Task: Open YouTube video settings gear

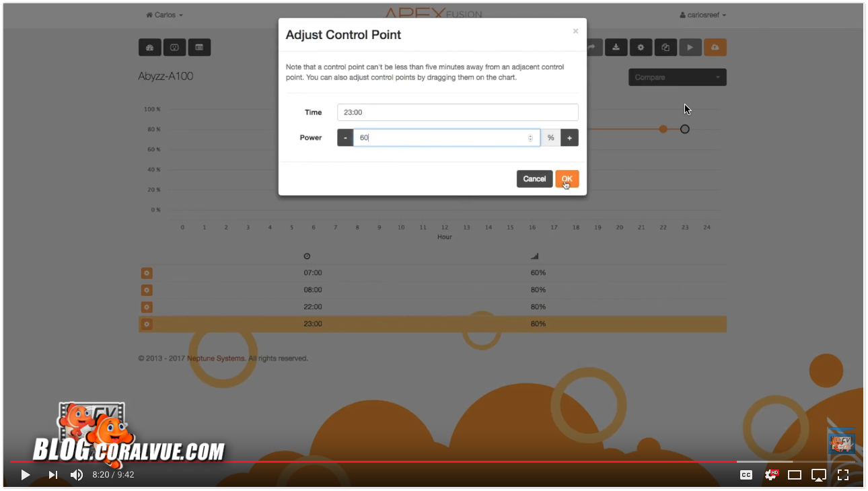Action: coord(771,475)
